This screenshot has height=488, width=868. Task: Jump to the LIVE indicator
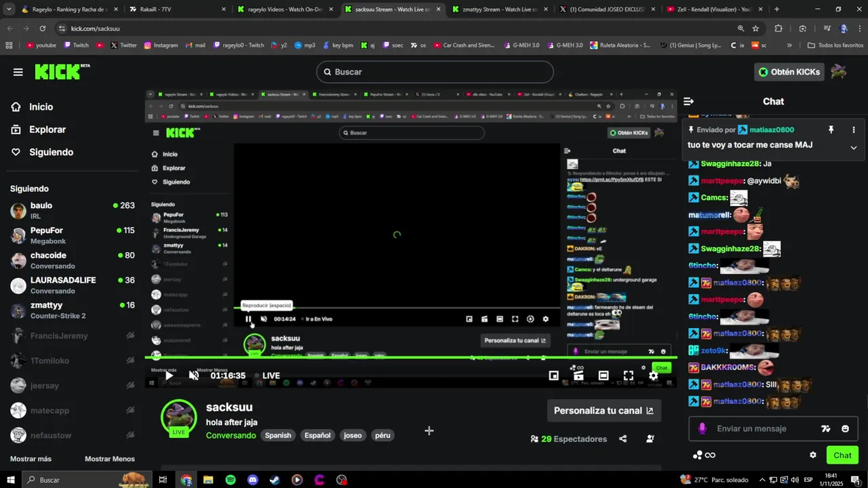(271, 375)
